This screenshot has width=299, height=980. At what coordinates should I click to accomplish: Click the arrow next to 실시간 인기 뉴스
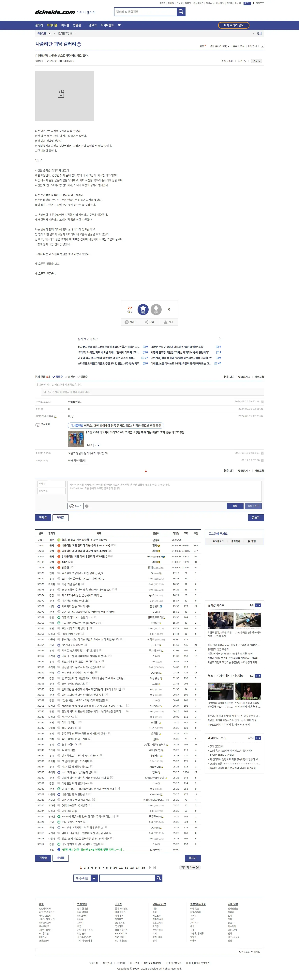(220, 338)
